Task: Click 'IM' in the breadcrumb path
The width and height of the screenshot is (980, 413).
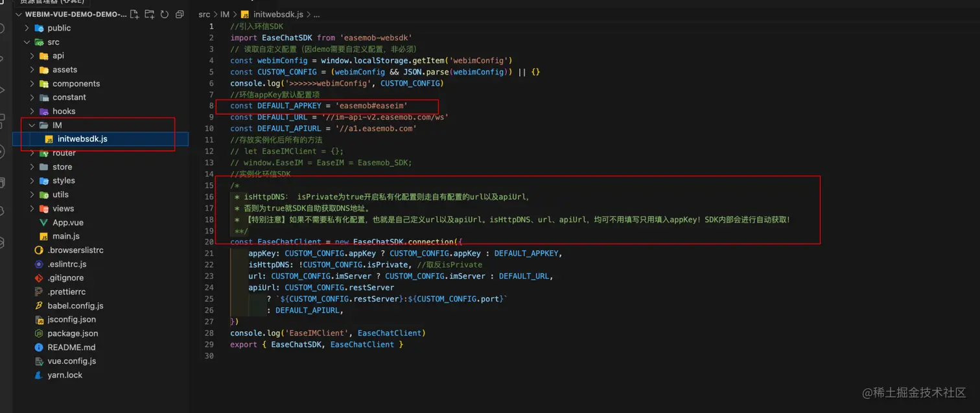Action: [x=225, y=14]
